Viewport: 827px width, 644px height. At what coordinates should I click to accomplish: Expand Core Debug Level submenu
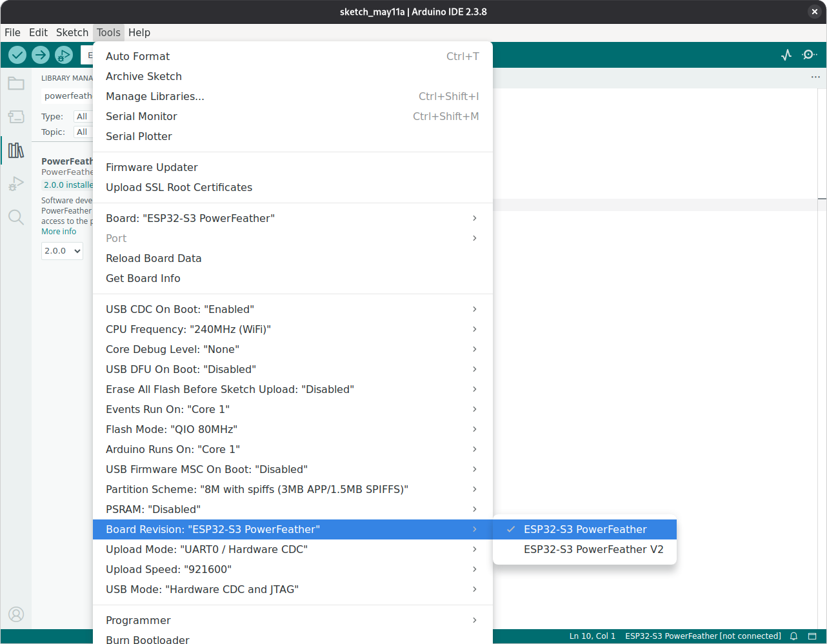tap(293, 349)
